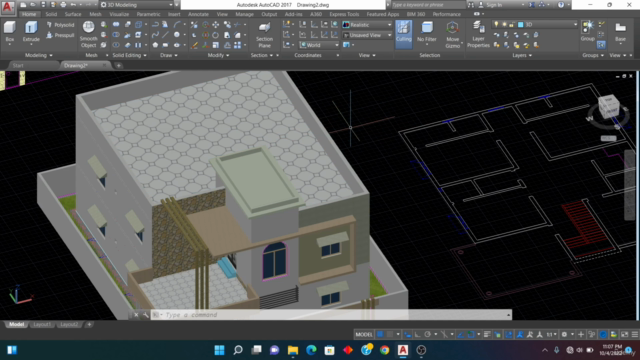This screenshot has width=640, height=360.
Task: Toggle the Culling selection option
Action: (x=404, y=33)
